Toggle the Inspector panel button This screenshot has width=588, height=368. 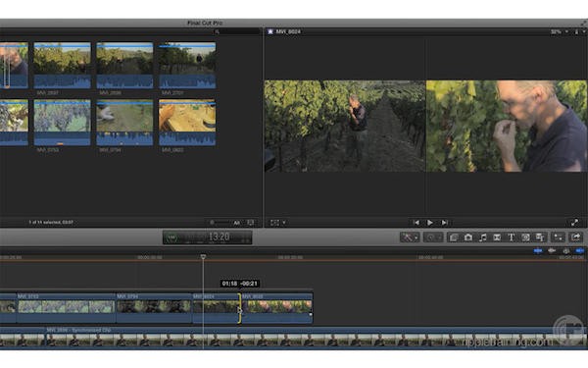pyautogui.click(x=559, y=237)
